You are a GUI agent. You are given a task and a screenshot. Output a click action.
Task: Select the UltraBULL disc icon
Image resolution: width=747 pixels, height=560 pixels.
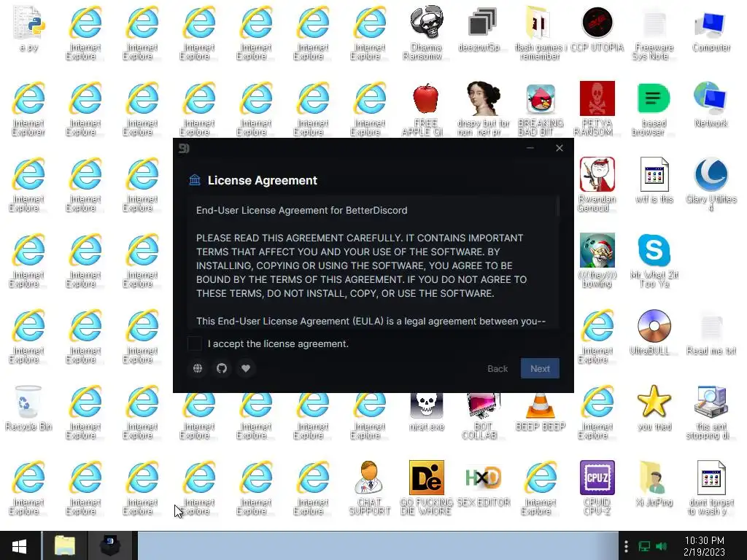click(x=654, y=332)
